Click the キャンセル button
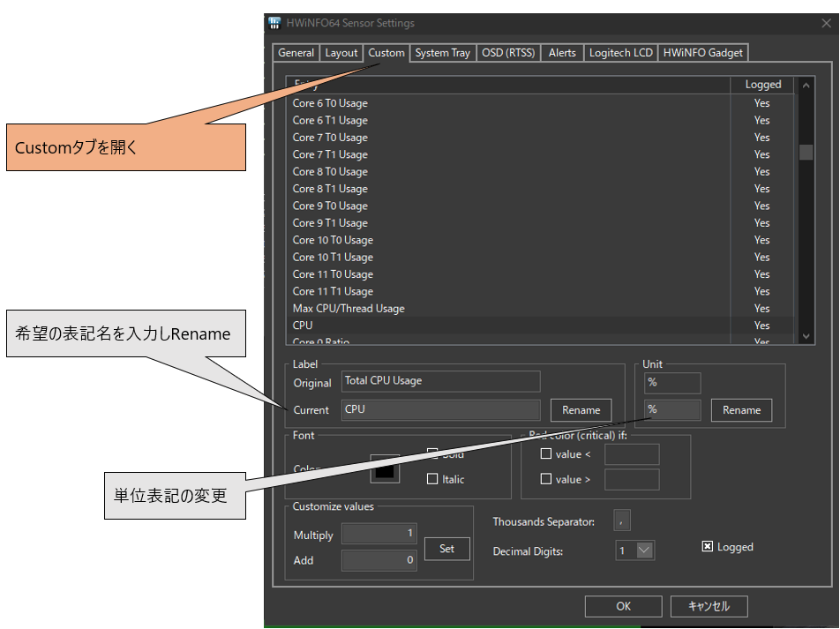 [709, 606]
